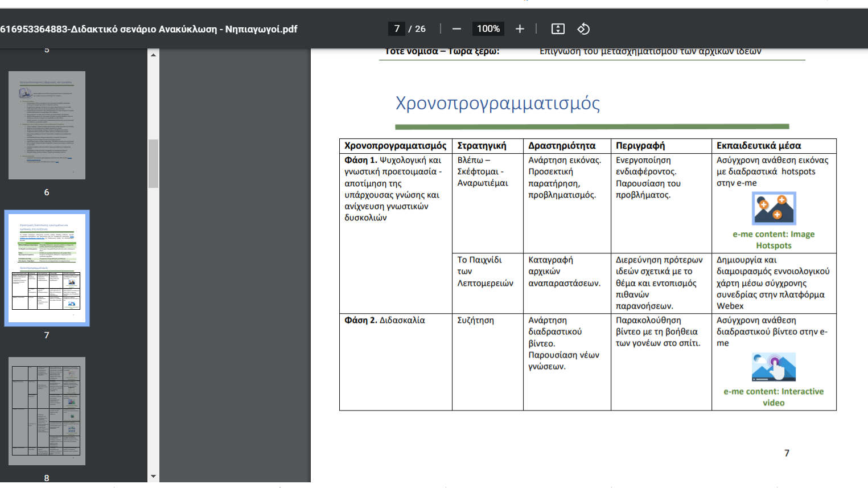This screenshot has width=868, height=488.
Task: Click the zoom in plus icon
Action: (520, 29)
